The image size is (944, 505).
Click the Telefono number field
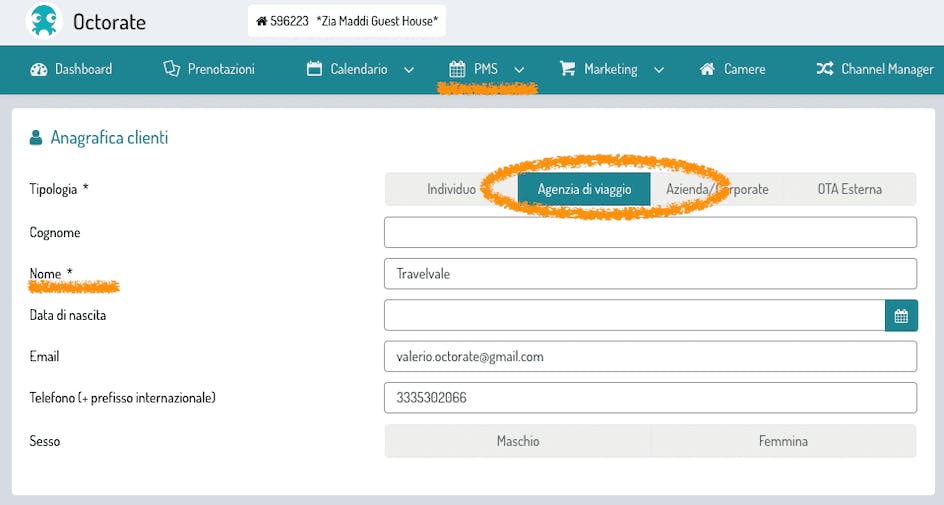pos(650,398)
